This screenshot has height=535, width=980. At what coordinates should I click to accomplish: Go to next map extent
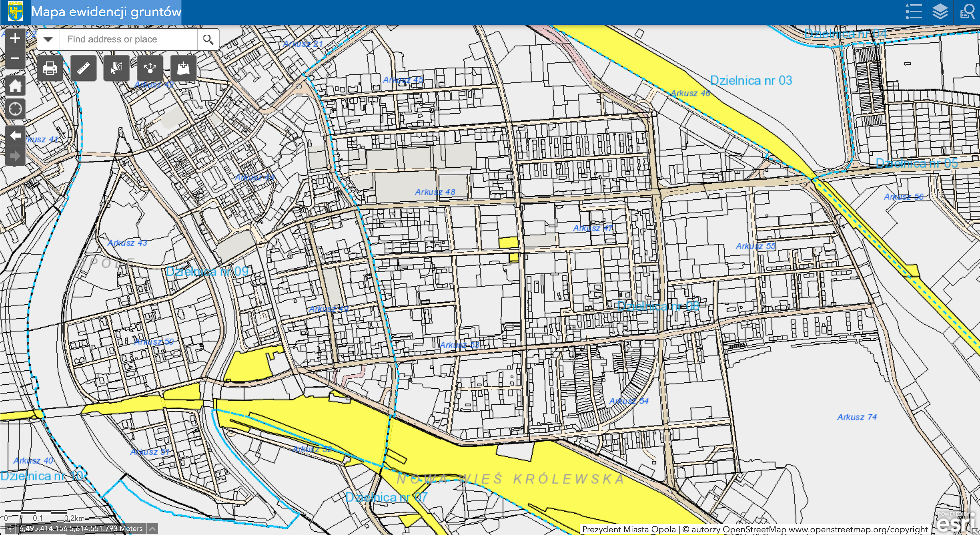pyautogui.click(x=15, y=155)
